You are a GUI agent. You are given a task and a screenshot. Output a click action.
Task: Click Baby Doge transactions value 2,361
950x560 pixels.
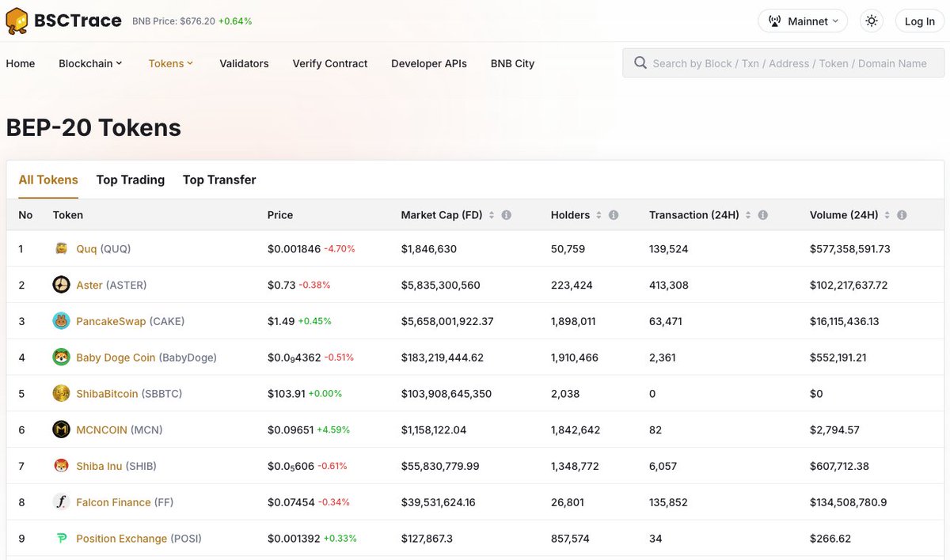pyautogui.click(x=663, y=358)
